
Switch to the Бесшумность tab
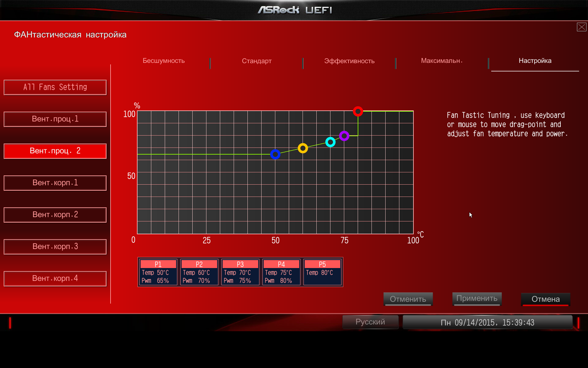(x=164, y=61)
